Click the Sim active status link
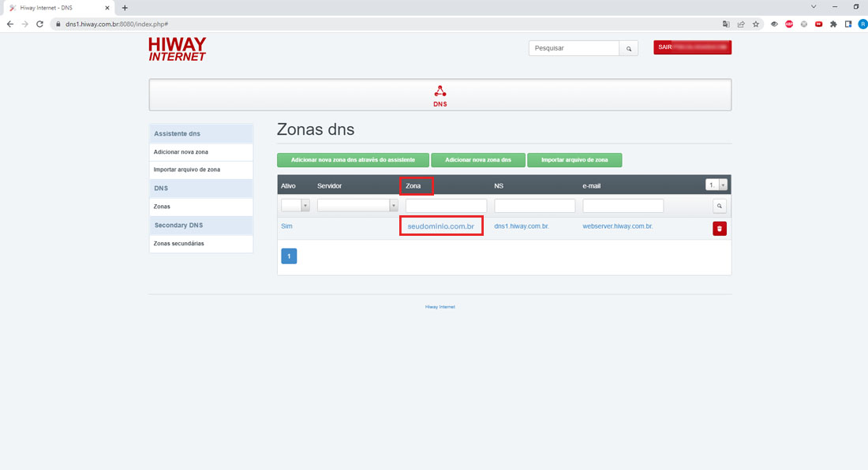 (286, 226)
